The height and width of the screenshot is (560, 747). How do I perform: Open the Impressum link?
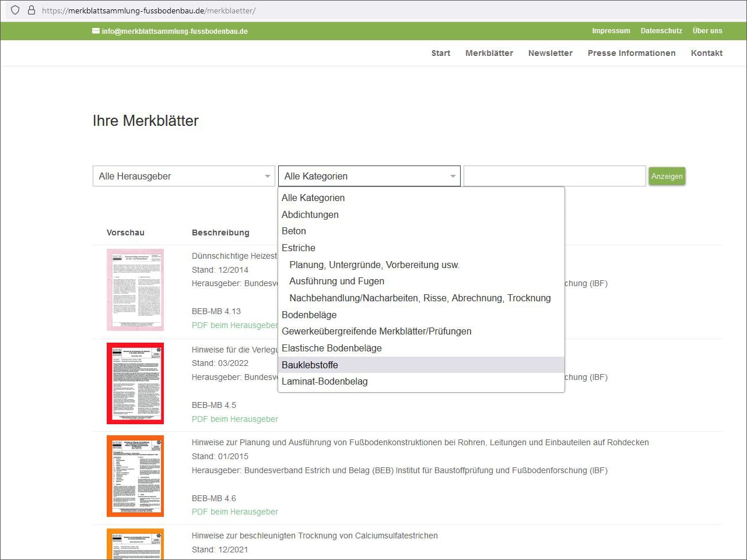point(611,31)
